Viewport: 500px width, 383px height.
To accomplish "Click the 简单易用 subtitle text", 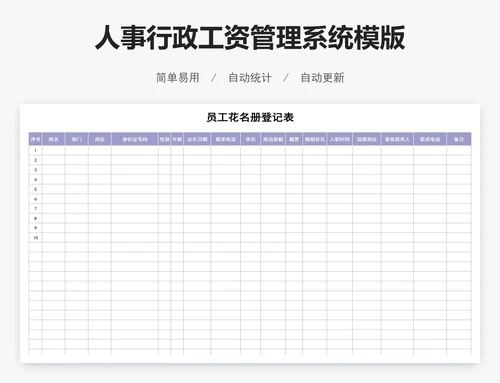I will point(178,78).
